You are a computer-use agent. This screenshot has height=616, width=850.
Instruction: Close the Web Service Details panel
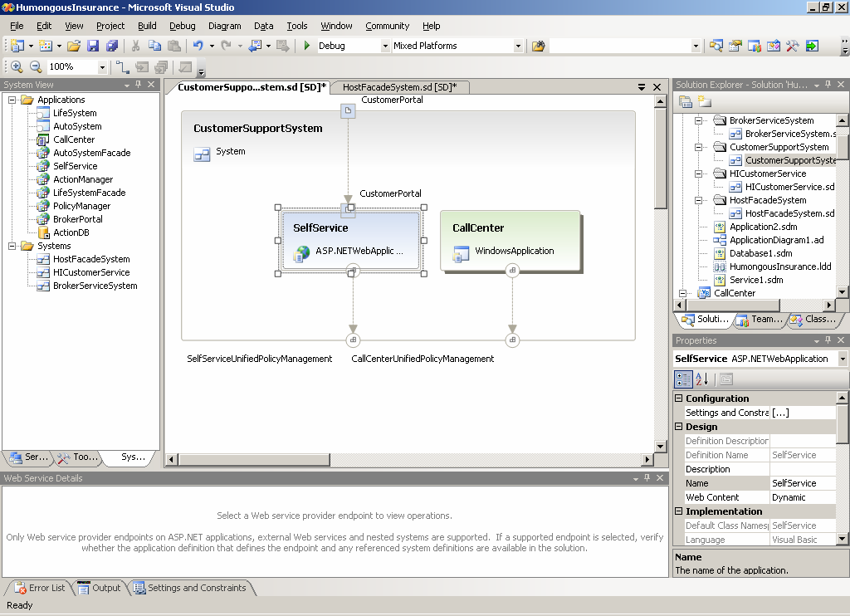pyautogui.click(x=660, y=477)
